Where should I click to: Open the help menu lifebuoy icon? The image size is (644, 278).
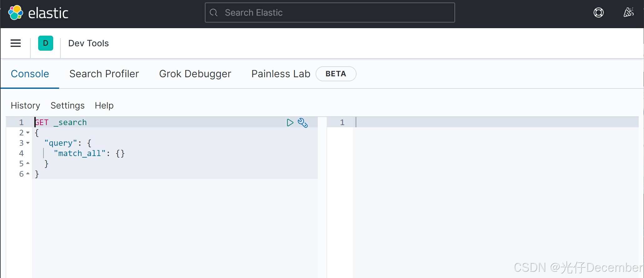[599, 13]
